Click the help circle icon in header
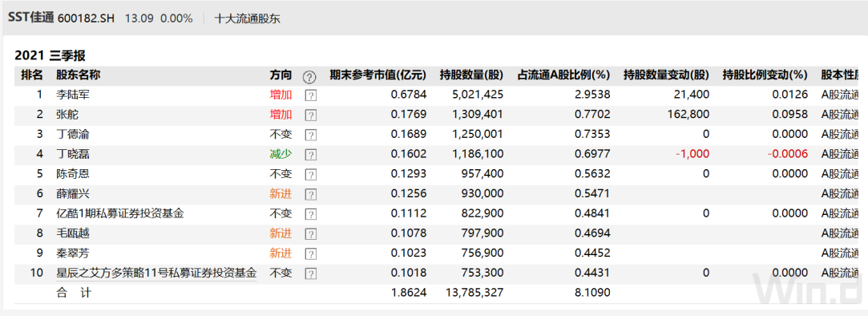Viewport: 868px width, 316px height. pyautogui.click(x=309, y=76)
